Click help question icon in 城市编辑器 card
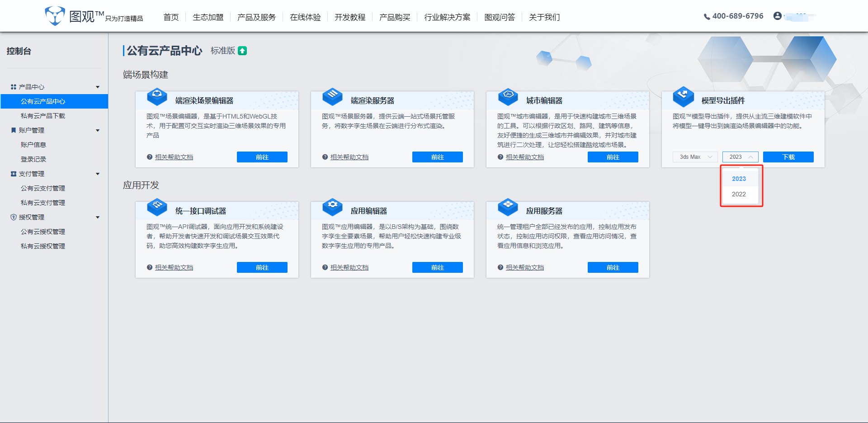The width and height of the screenshot is (868, 423). pos(500,157)
